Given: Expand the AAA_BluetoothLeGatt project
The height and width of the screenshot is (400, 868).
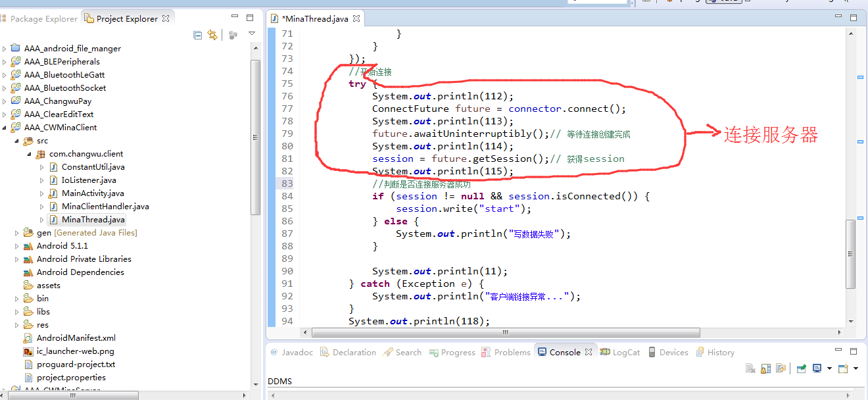Looking at the screenshot, I should coord(5,75).
